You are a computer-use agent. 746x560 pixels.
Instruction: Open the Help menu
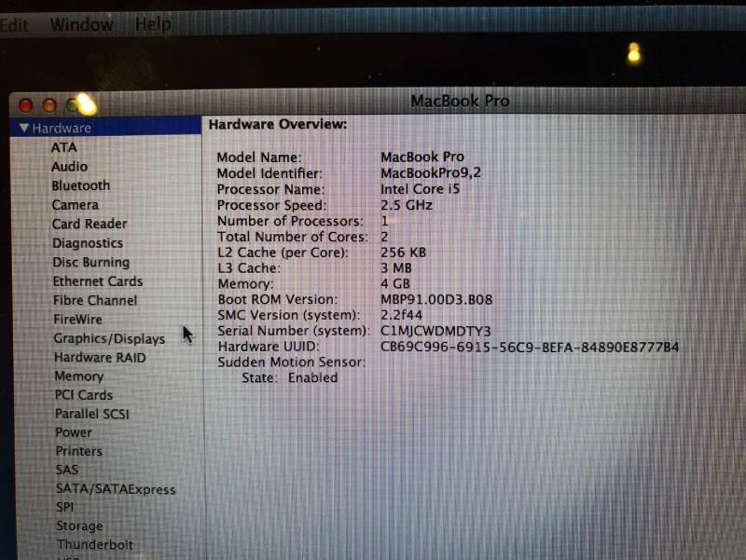point(153,23)
